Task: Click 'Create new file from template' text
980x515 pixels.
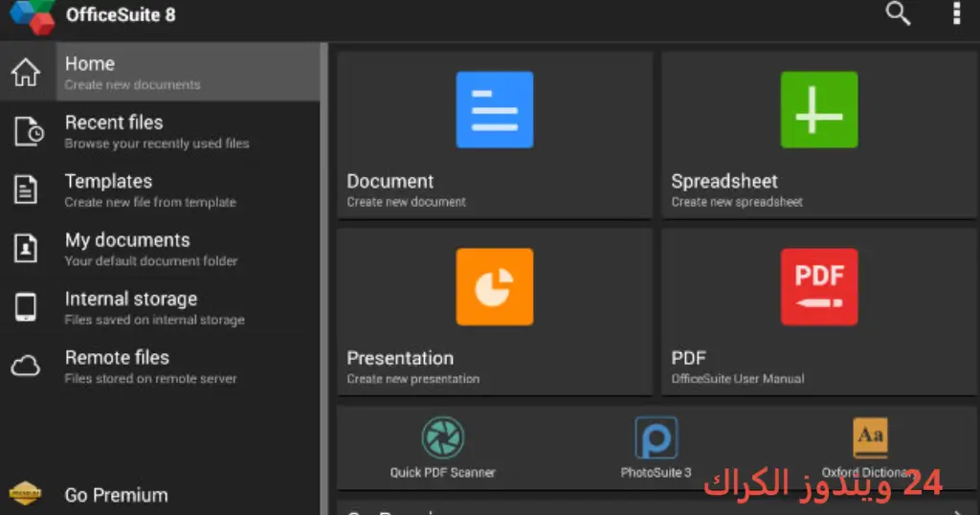Action: [x=150, y=202]
